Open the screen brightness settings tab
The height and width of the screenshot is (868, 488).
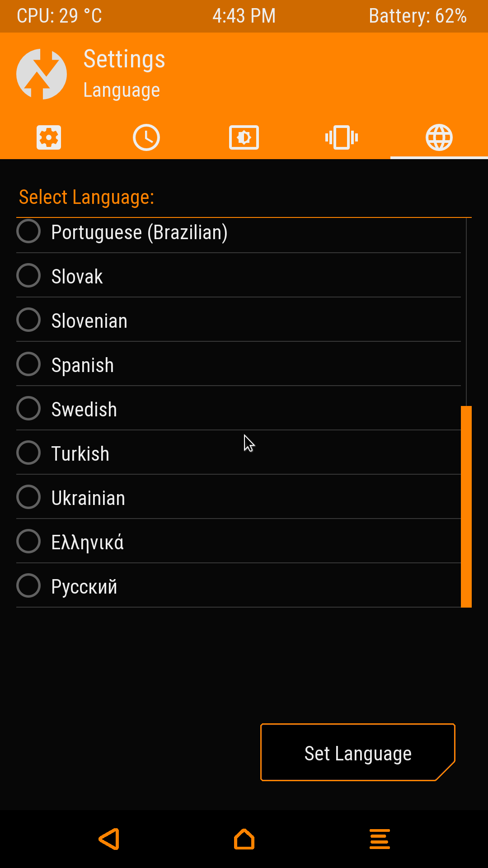244,137
